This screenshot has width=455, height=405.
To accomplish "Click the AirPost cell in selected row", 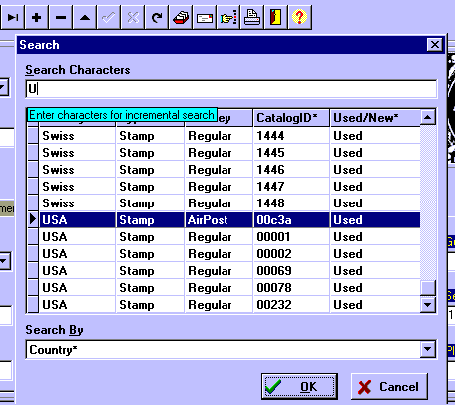I will pyautogui.click(x=218, y=220).
